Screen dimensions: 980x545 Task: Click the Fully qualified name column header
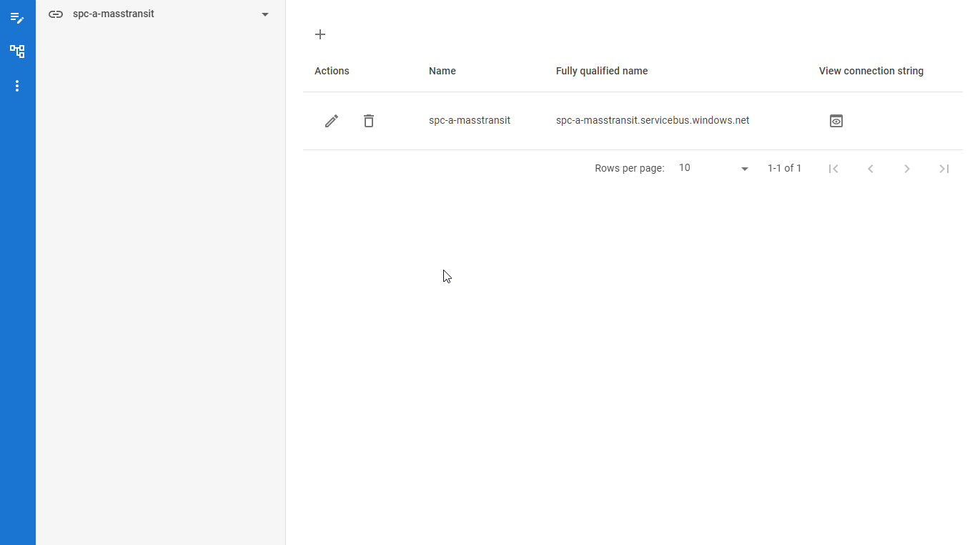[x=602, y=71]
